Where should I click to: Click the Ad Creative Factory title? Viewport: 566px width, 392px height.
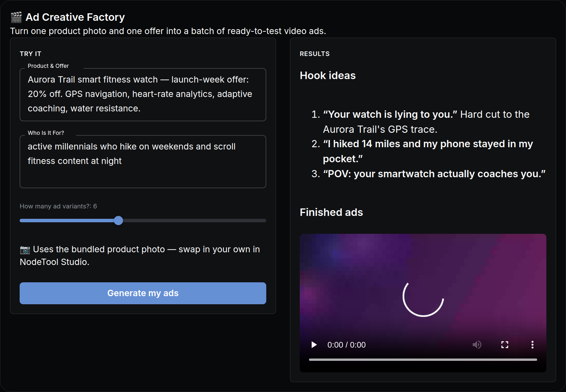tap(75, 17)
